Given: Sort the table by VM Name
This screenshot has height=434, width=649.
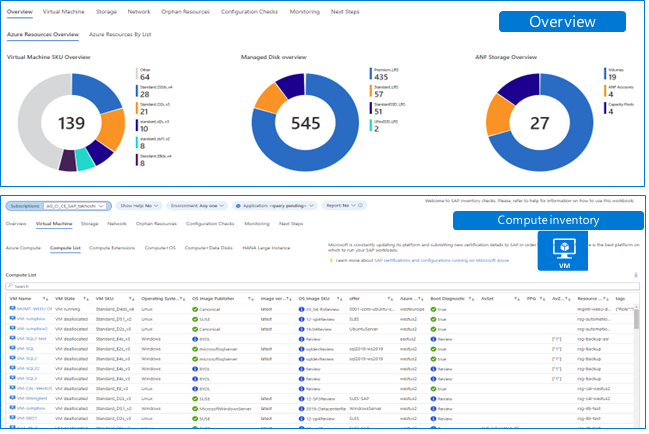Looking at the screenshot, I should tap(46, 300).
